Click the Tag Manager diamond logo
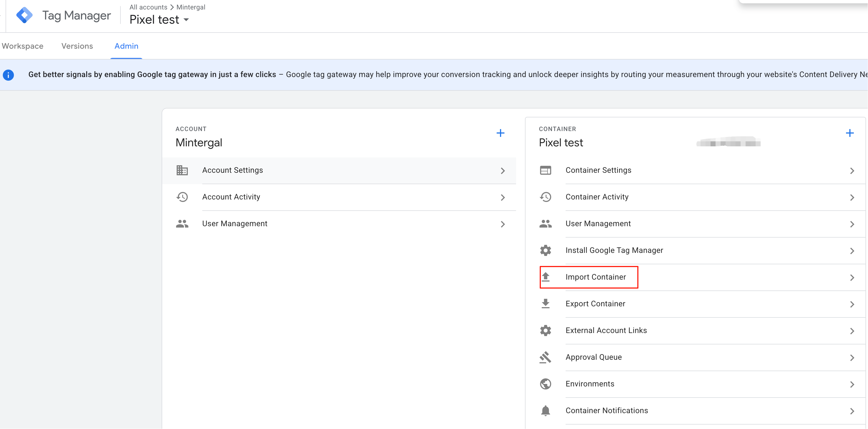The height and width of the screenshot is (429, 868). (24, 15)
